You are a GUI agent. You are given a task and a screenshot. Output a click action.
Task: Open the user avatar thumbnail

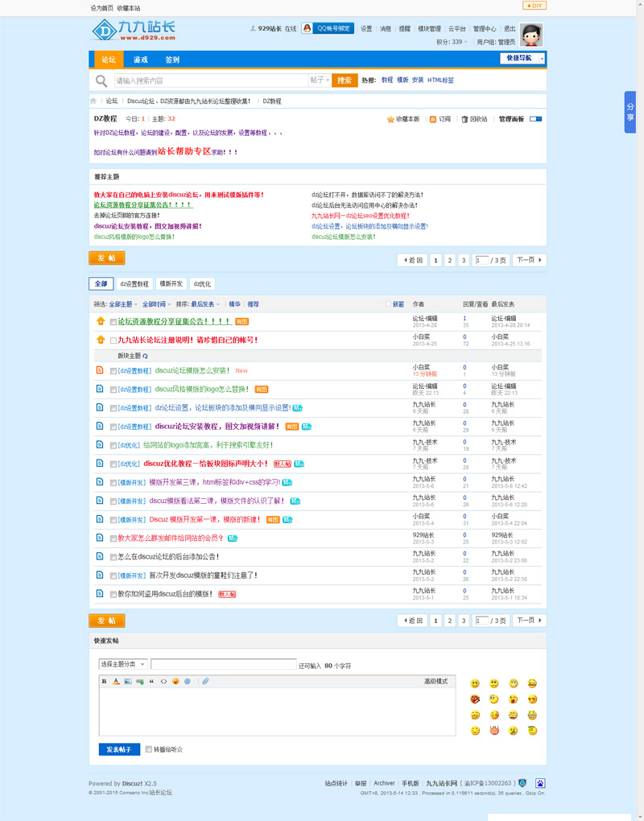click(531, 35)
